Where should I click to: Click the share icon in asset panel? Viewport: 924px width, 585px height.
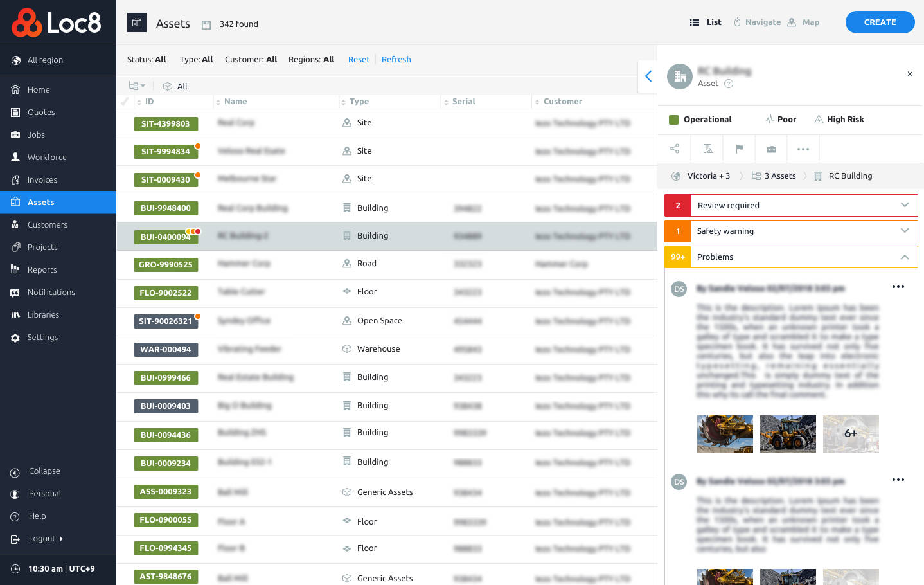point(674,149)
